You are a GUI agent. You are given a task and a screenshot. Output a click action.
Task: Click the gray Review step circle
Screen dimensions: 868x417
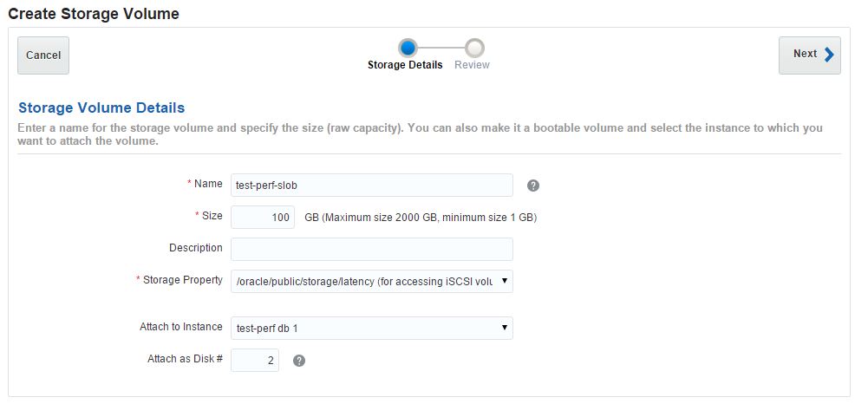tap(473, 48)
